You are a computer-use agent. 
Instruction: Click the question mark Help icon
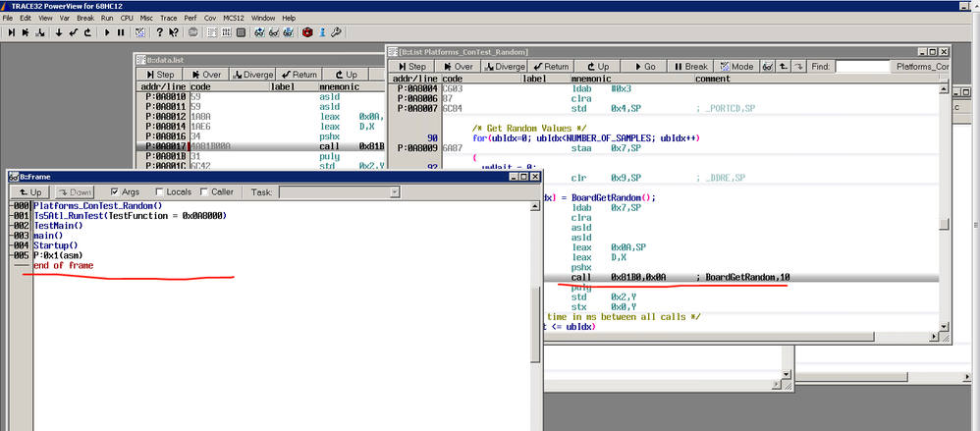[x=159, y=32]
